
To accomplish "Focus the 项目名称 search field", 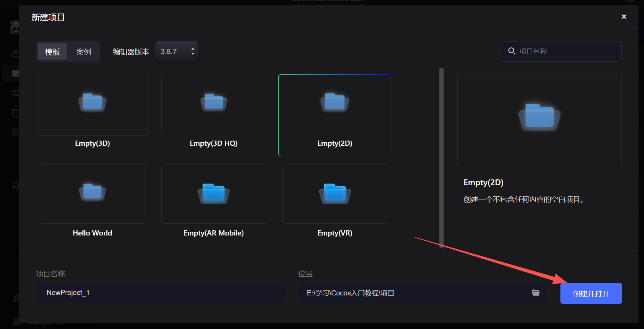I will [x=561, y=51].
